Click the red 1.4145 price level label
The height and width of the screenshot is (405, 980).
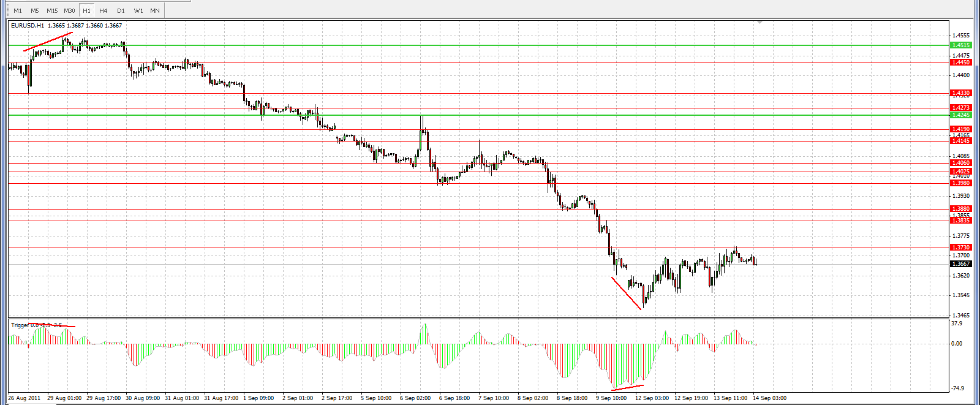click(x=960, y=141)
